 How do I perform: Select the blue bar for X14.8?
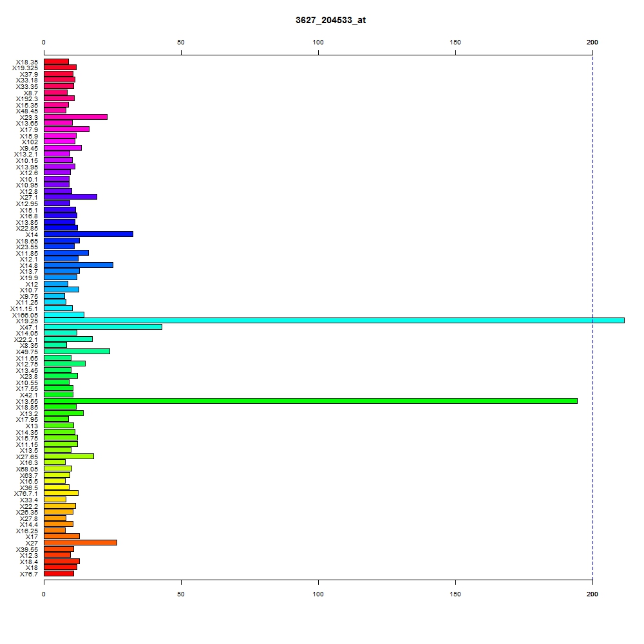coord(79,265)
